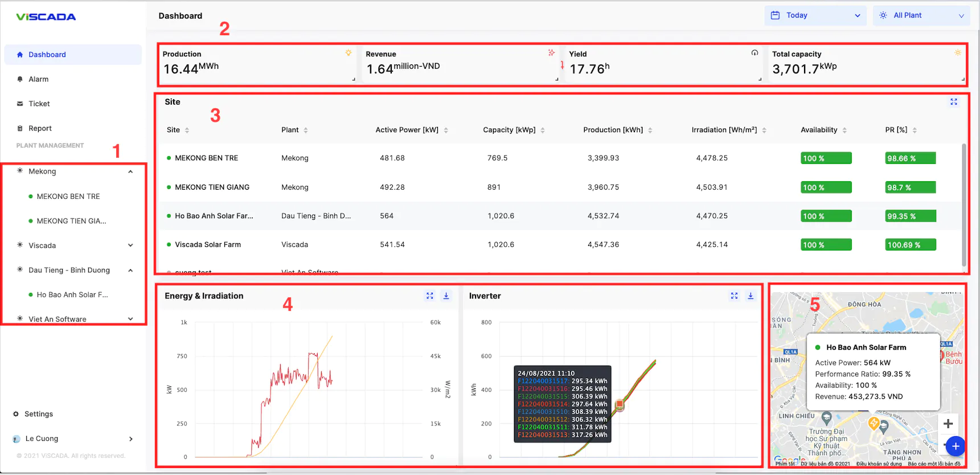980x475 pixels.
Task: Sort table by Capacity column
Action: pyautogui.click(x=543, y=130)
